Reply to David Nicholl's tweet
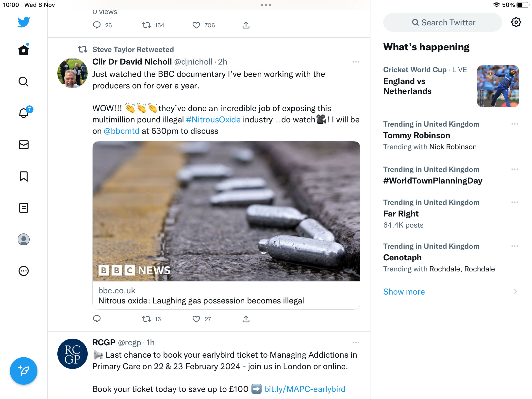The height and width of the screenshot is (399, 532). point(97,319)
